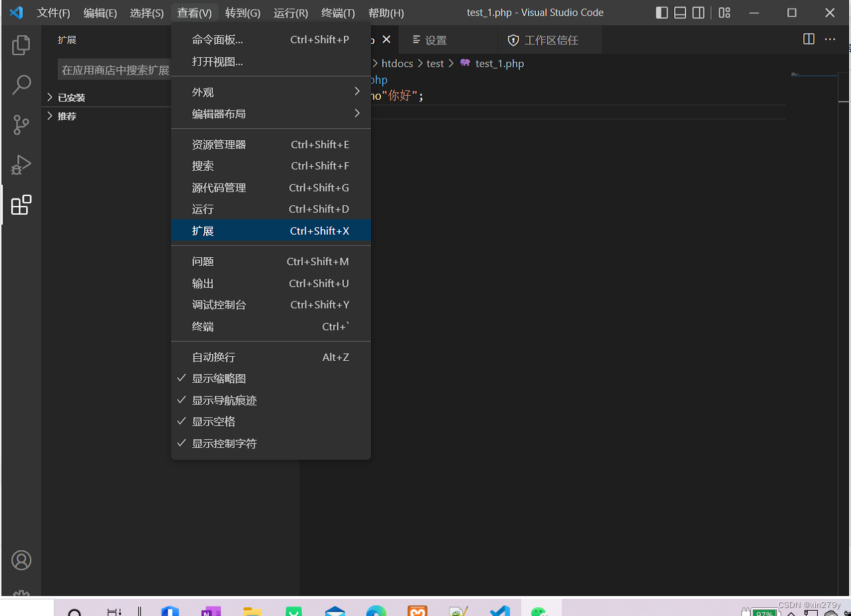Select 运行 Ctrl+Shift+D menu entry
The height and width of the screenshot is (616, 851).
[x=271, y=209]
